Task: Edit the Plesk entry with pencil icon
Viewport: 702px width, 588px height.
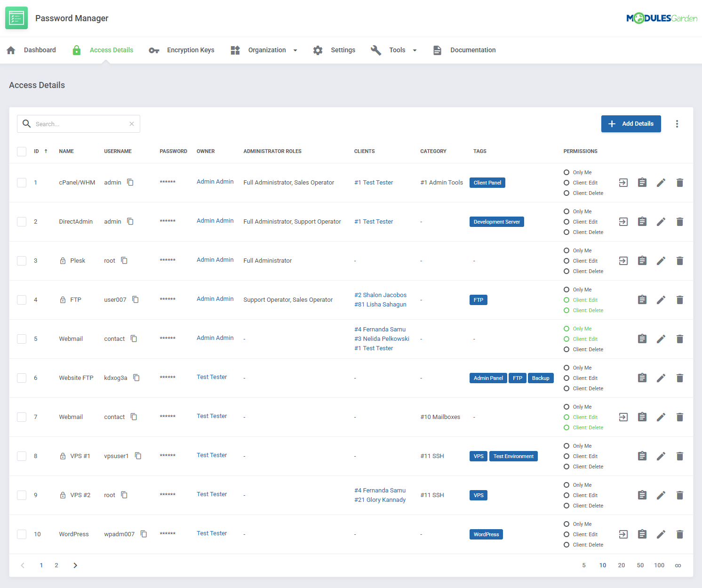Action: click(661, 261)
